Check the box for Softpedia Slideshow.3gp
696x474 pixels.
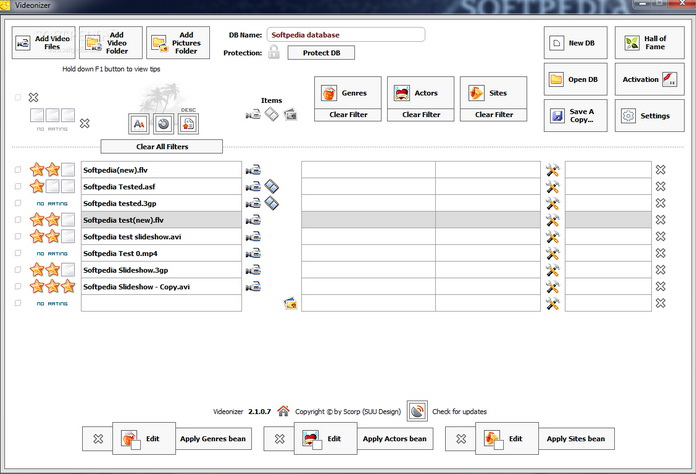[x=18, y=269]
